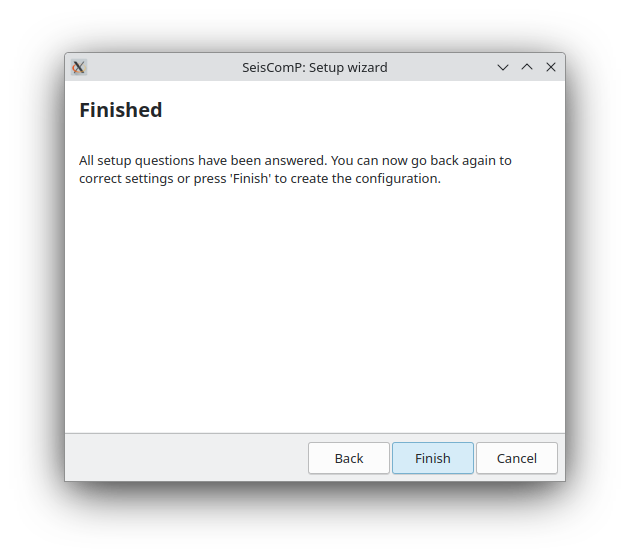Click the SeisComP application icon in title bar

(79, 67)
